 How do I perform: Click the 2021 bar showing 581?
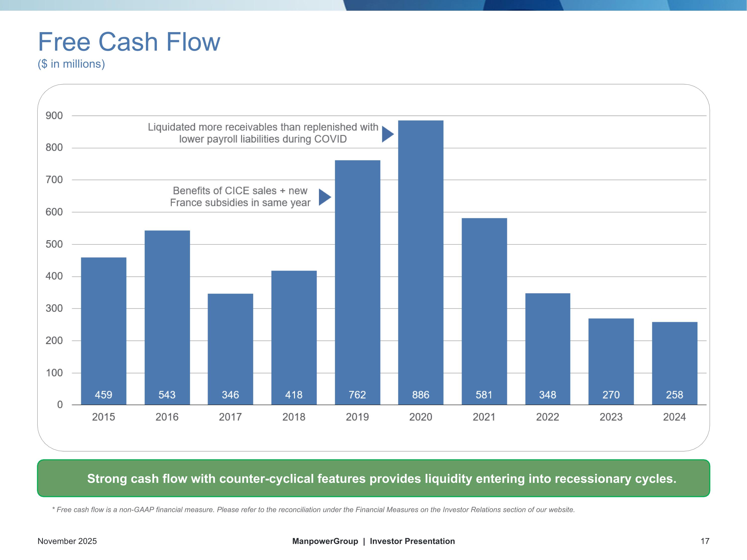(x=484, y=311)
